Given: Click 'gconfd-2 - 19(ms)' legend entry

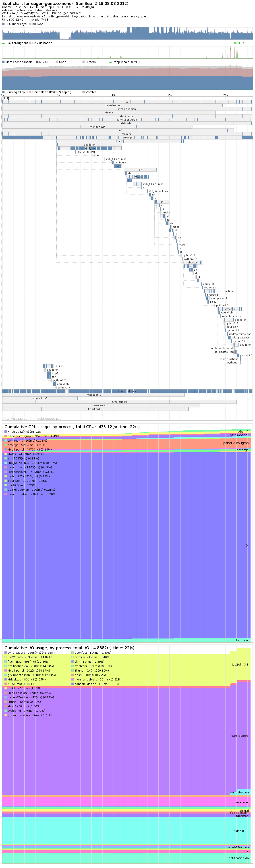Looking at the screenshot, I should tap(91, 653).
